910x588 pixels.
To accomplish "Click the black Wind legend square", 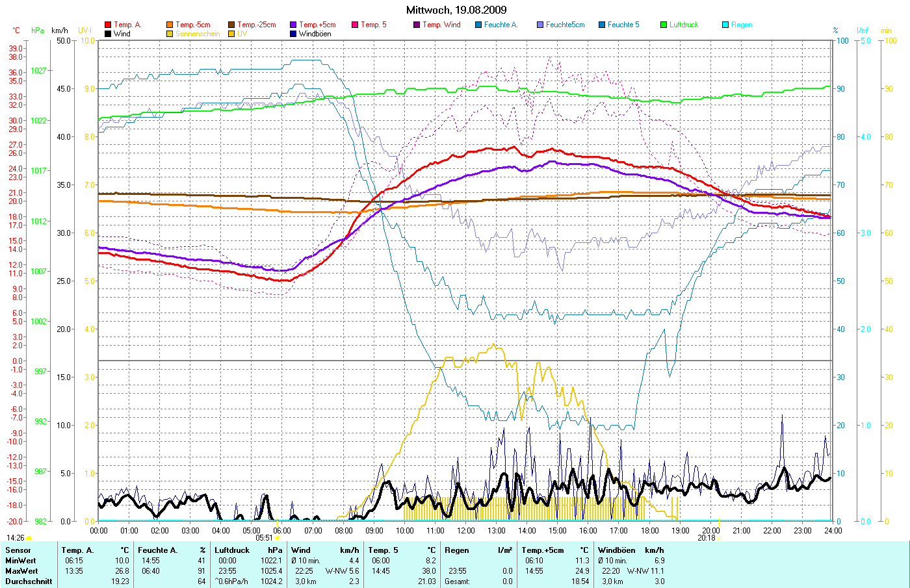I will tap(108, 34).
